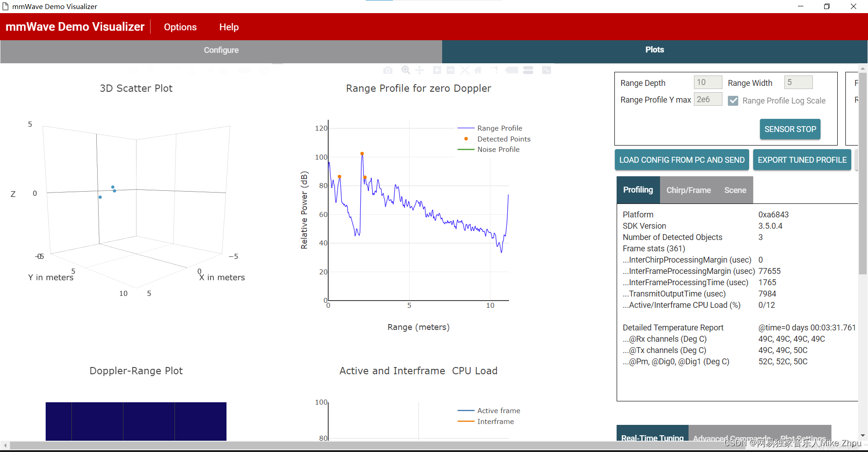Switch to the Configure tab
The width and height of the screenshot is (868, 452).
pos(221,50)
